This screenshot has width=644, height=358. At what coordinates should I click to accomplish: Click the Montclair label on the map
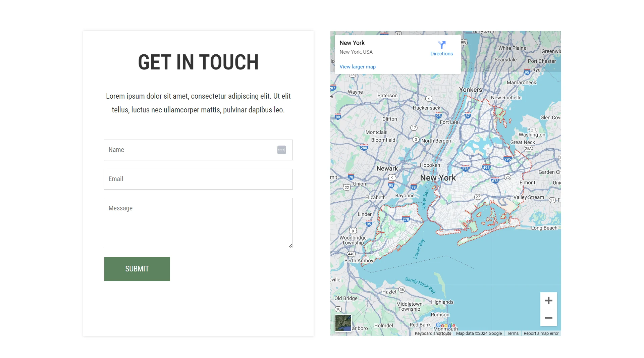click(376, 132)
